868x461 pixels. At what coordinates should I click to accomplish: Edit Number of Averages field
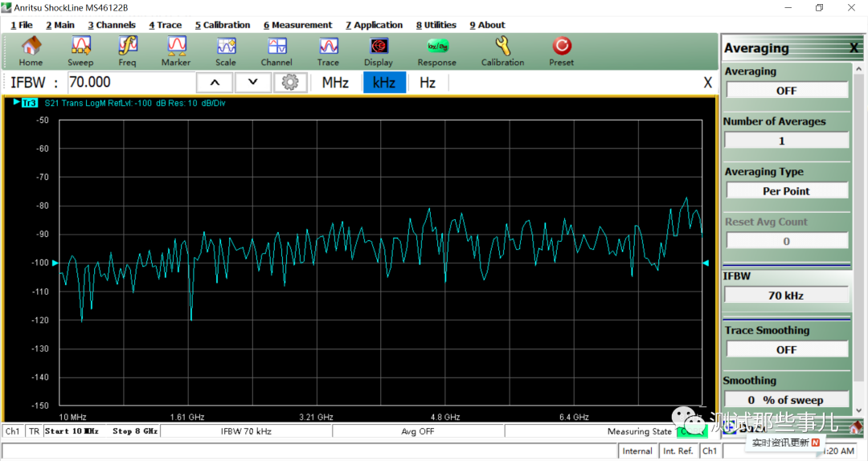tap(787, 141)
